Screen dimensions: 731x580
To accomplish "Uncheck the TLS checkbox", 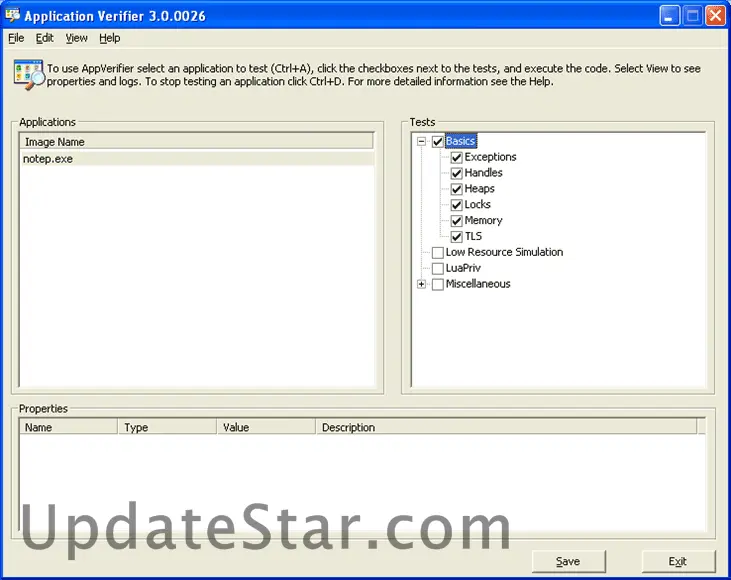I will 456,237.
